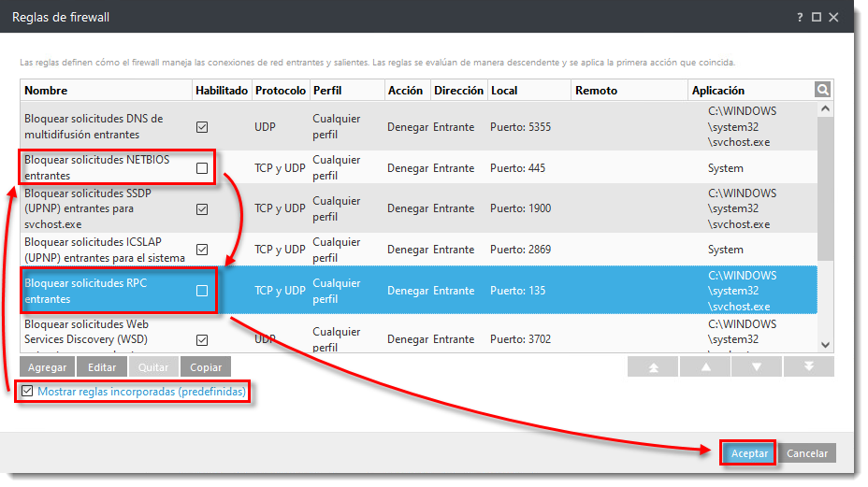This screenshot has width=868, height=487.
Task: Disable the SSDP (UPNP) rule checkbox
Action: 202,209
